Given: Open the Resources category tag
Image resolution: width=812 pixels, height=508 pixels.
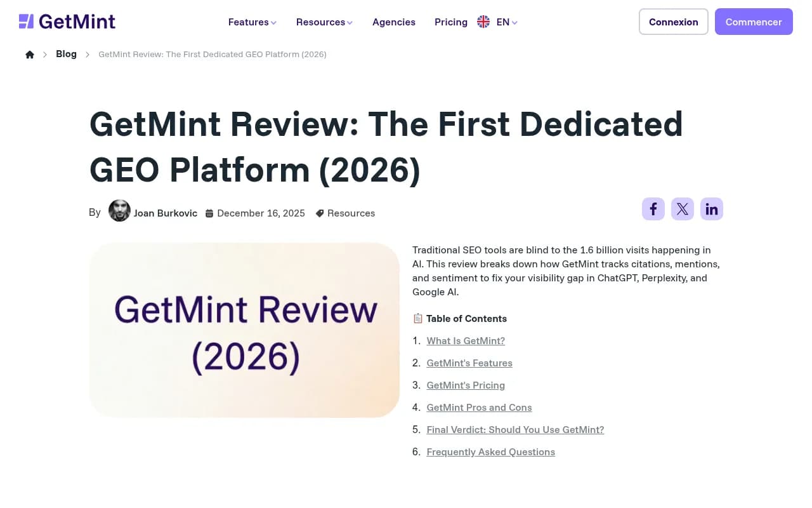Looking at the screenshot, I should pyautogui.click(x=351, y=213).
